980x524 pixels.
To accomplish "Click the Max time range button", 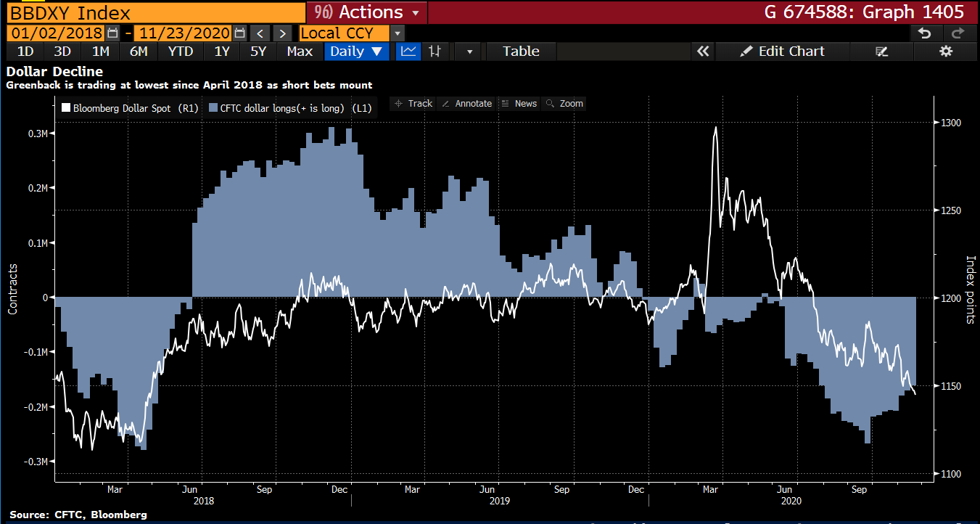I will coord(300,51).
